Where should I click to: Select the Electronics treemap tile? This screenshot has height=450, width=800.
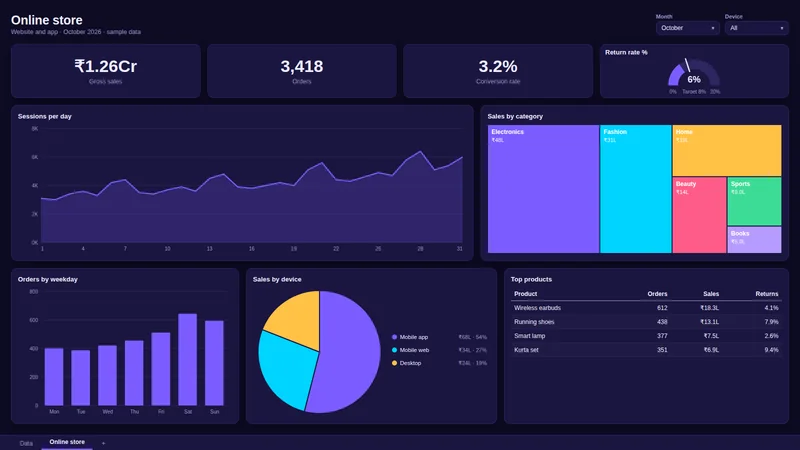coord(543,189)
